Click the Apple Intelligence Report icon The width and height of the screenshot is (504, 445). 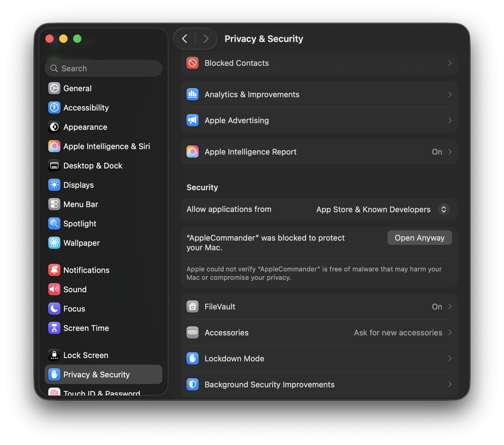pos(193,152)
